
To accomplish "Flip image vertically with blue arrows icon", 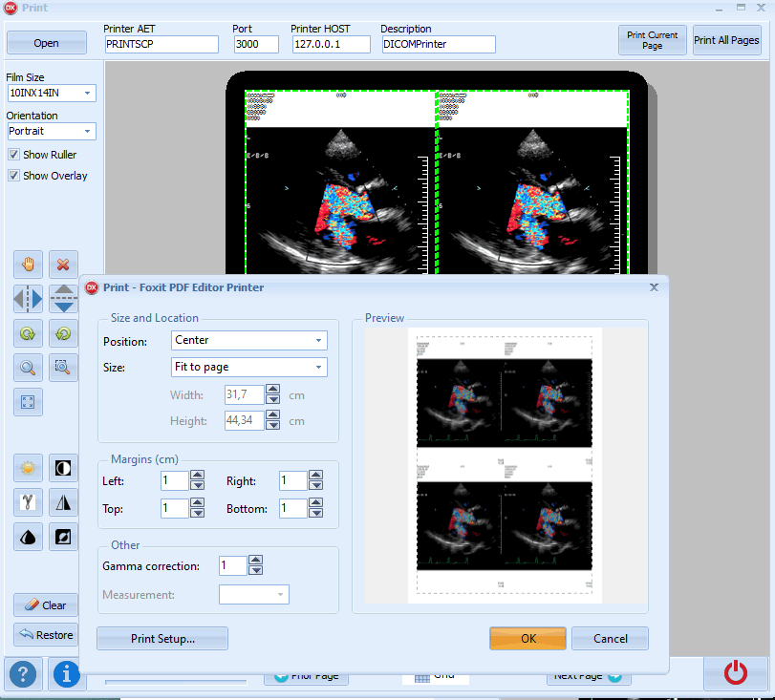I will (x=63, y=299).
